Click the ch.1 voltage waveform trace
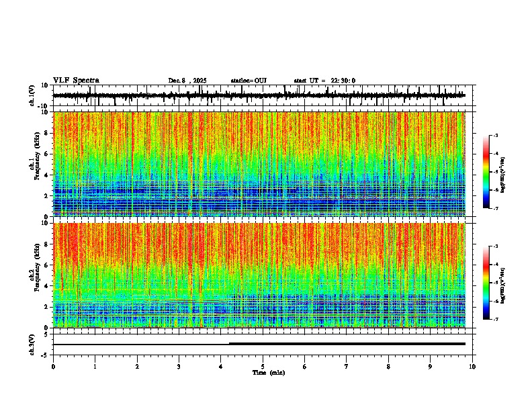The width and height of the screenshot is (532, 411). 259,95
